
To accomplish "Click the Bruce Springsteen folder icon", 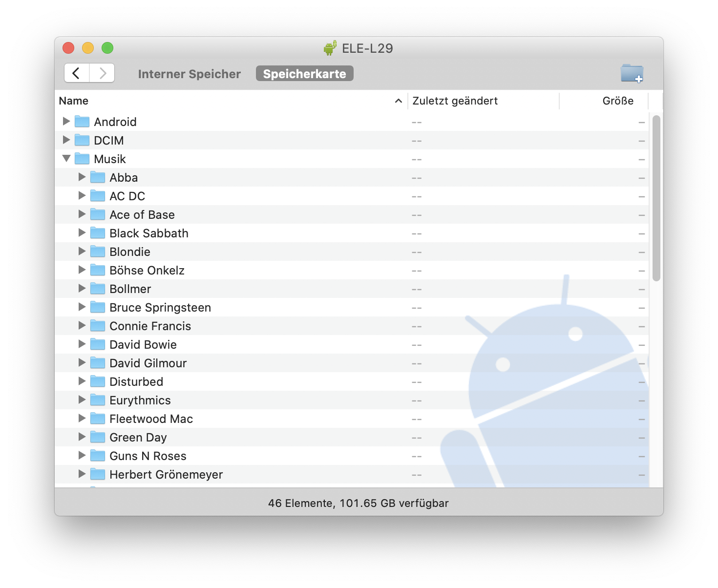I will pos(98,307).
